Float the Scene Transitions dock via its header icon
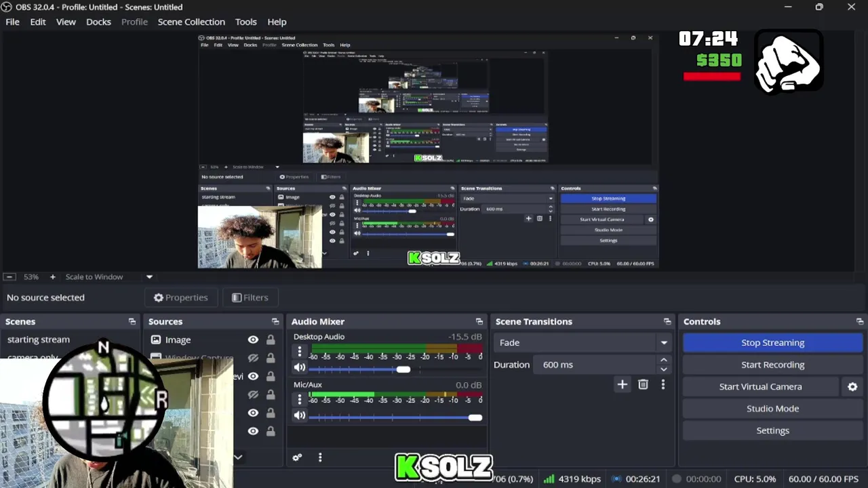 667,321
